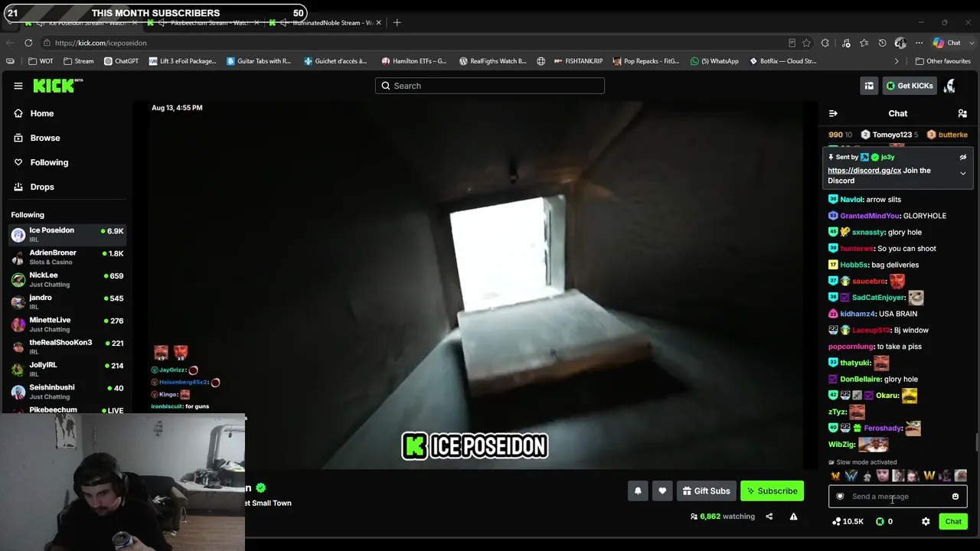
Task: Open MinetteLive channel from sidebar
Action: 67,324
